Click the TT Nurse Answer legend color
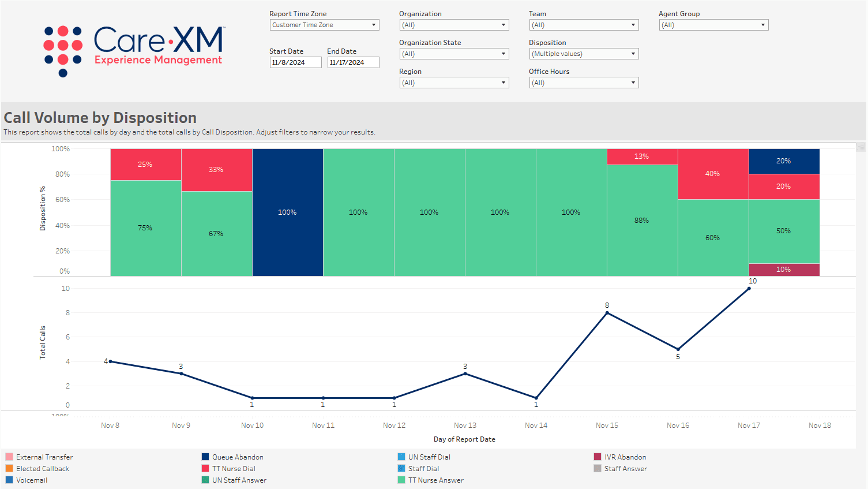The width and height of the screenshot is (868, 489). (x=401, y=480)
